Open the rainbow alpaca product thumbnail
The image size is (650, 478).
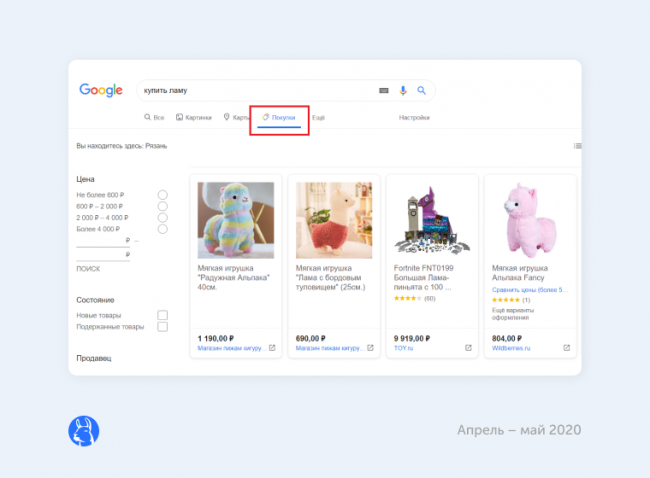(x=236, y=219)
